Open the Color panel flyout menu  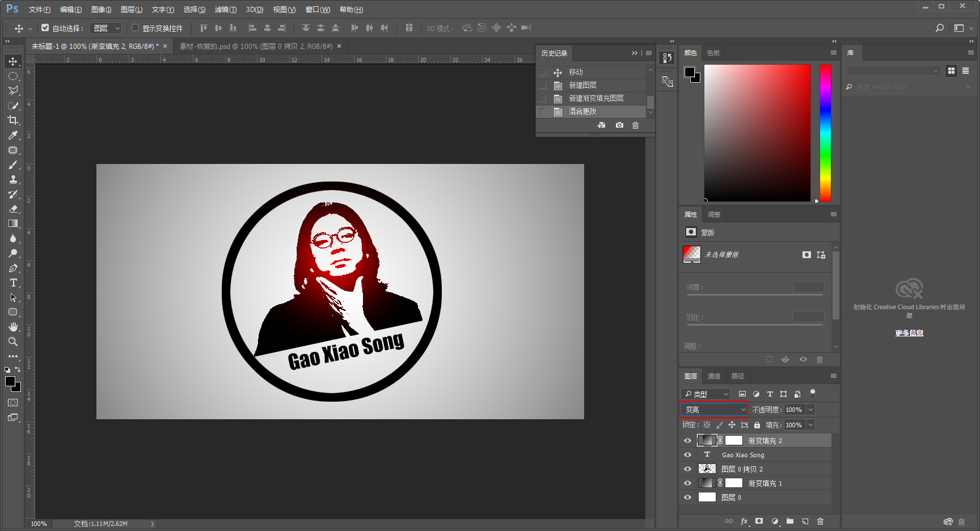[834, 53]
